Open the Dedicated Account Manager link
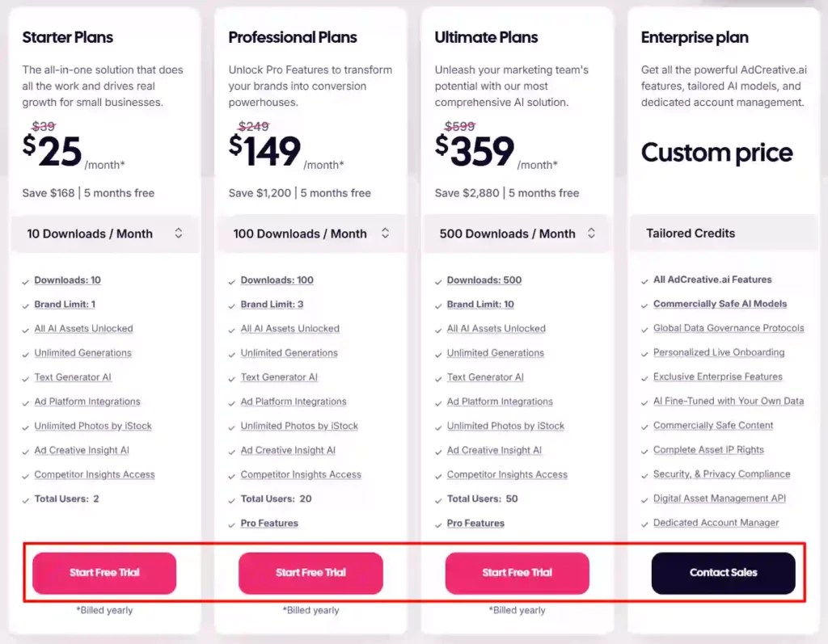 click(716, 523)
